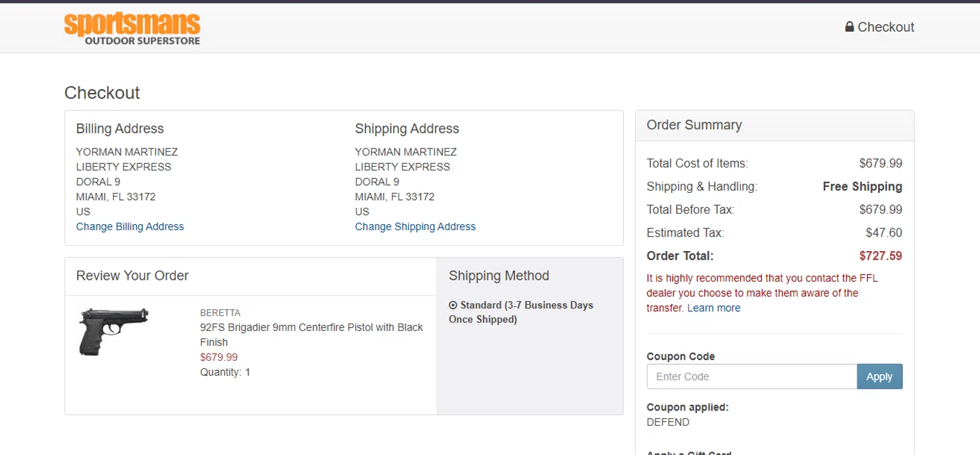The width and height of the screenshot is (980, 455).
Task: Focus the Enter Code coupon field
Action: [752, 377]
